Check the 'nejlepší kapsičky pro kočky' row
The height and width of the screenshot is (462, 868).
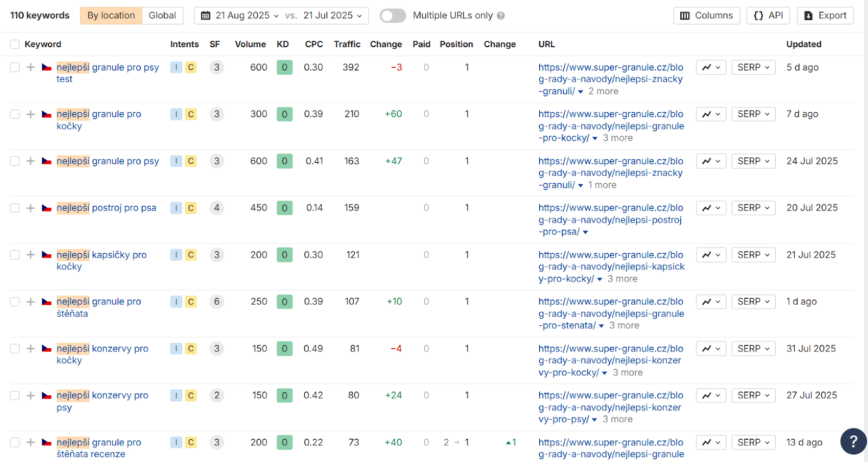click(15, 255)
